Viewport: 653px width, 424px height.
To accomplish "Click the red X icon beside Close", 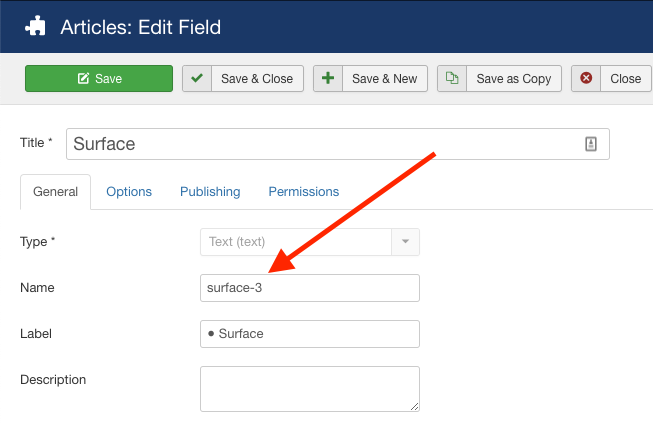I will pyautogui.click(x=586, y=79).
